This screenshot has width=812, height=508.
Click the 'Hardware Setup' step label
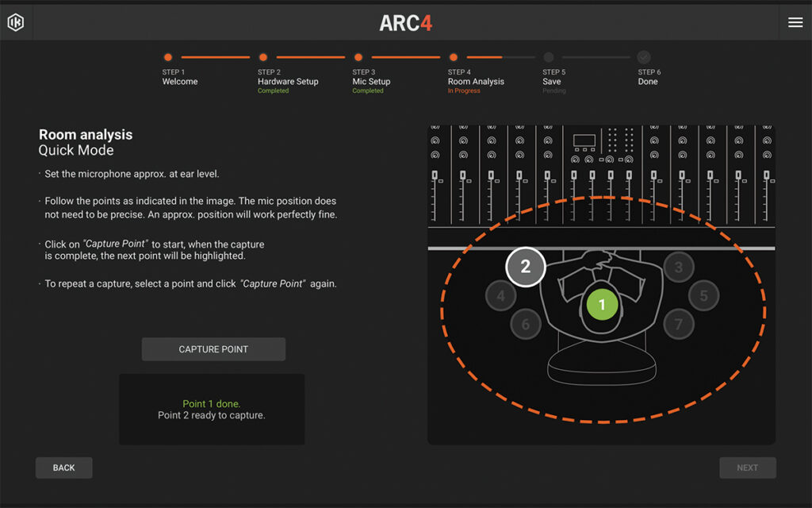(288, 82)
